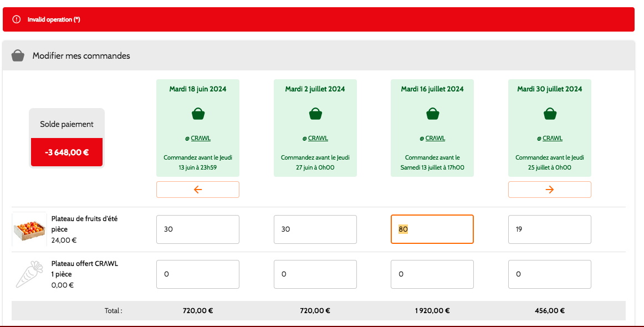Screen dimensions: 644x327
Task: Click the basket icon beside Modifier mes commandes
Action: click(x=18, y=55)
